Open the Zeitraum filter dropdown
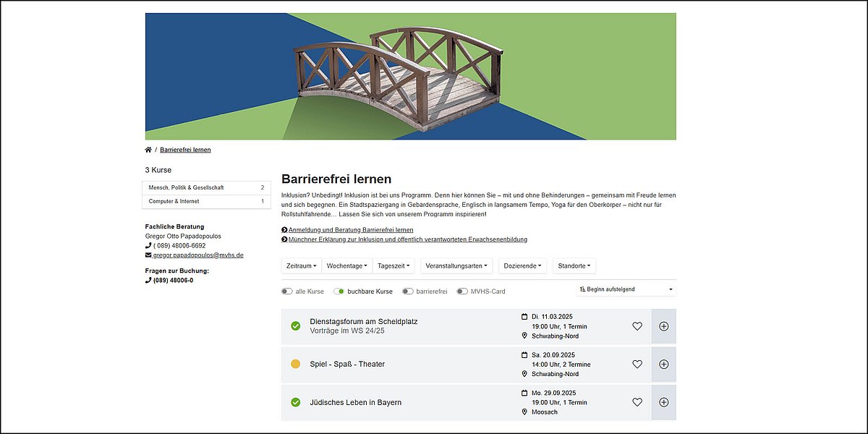The image size is (868, 434). pyautogui.click(x=300, y=265)
